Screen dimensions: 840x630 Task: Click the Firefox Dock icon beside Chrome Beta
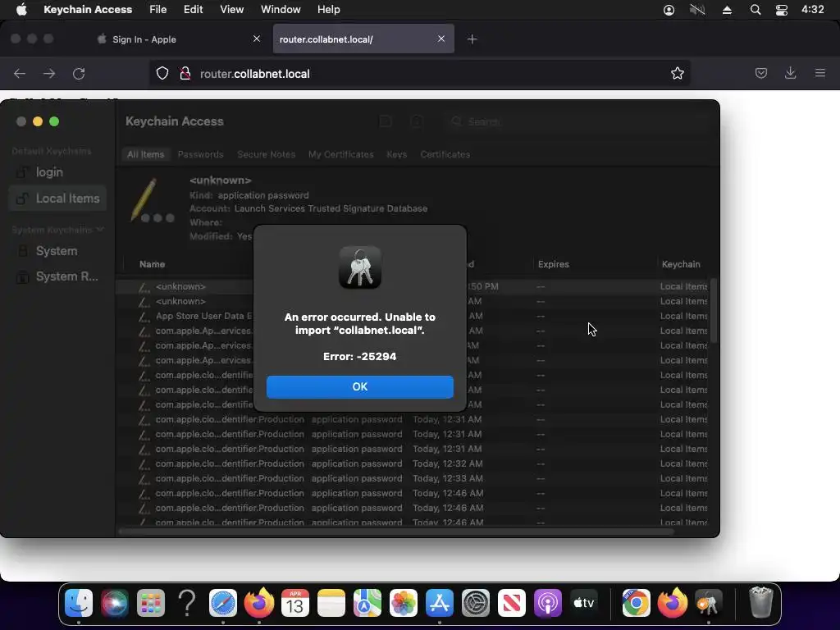coord(672,604)
